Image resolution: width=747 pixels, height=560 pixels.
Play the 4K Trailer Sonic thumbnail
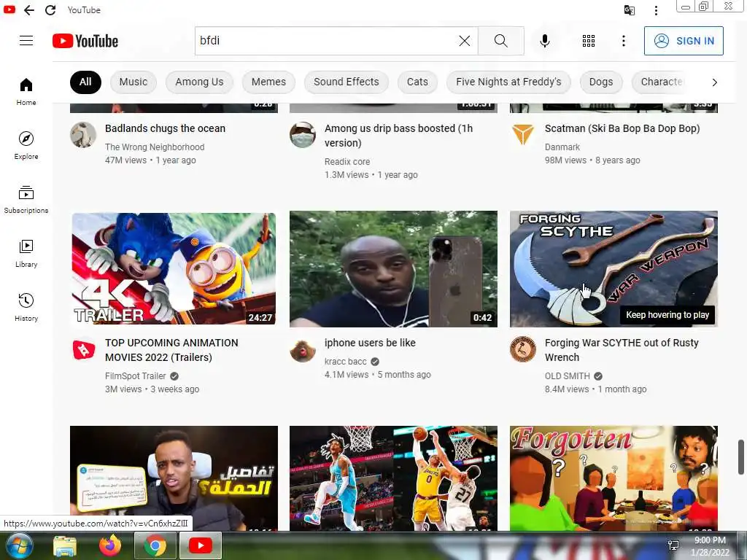click(x=174, y=269)
